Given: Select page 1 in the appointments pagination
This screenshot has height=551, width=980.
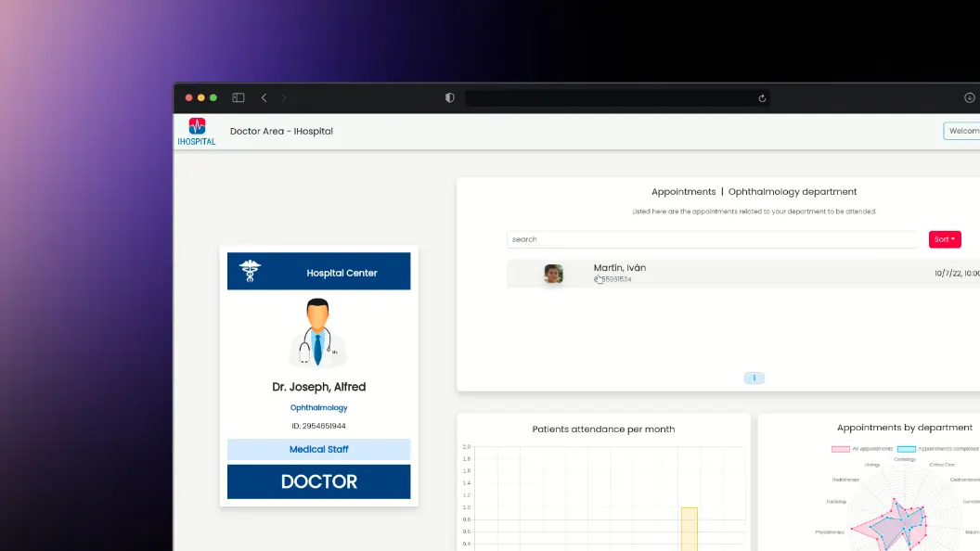Looking at the screenshot, I should coord(754,378).
